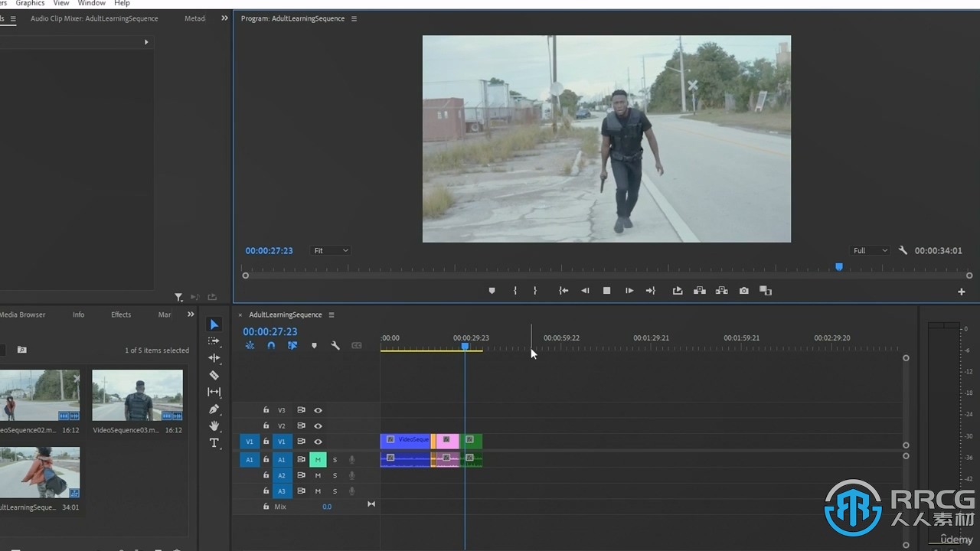Image resolution: width=980 pixels, height=551 pixels.
Task: Click the Program monitor scrub bar playhead
Action: coord(839,267)
